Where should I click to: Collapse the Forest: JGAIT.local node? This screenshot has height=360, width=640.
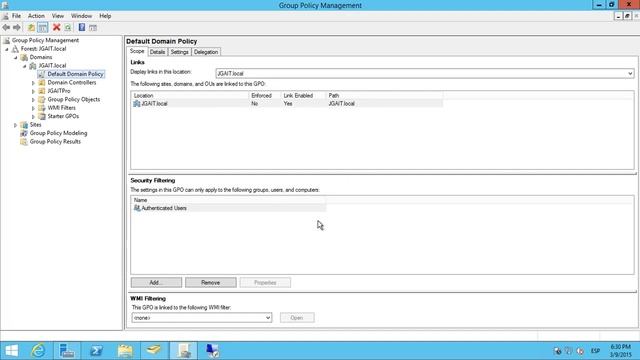[x=7, y=49]
